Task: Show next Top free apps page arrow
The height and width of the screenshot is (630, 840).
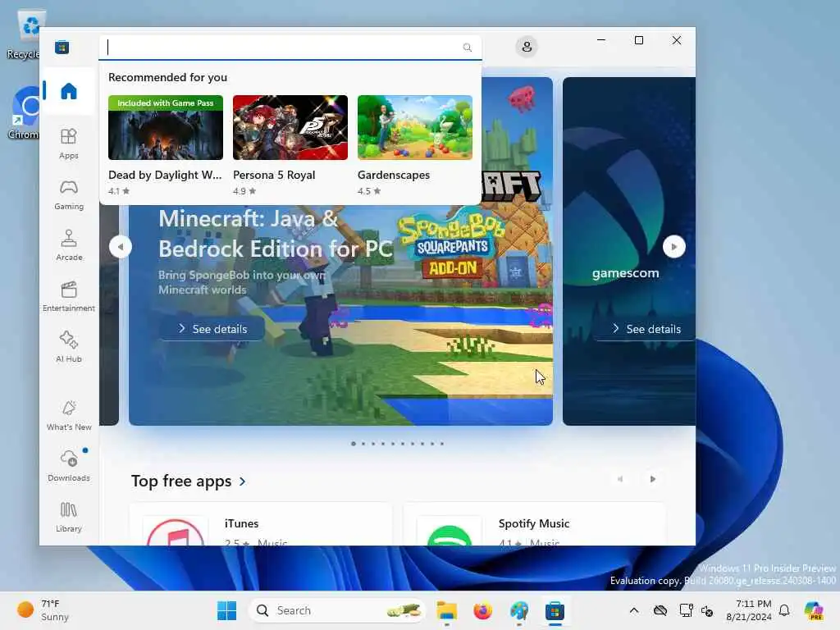Action: (x=652, y=479)
